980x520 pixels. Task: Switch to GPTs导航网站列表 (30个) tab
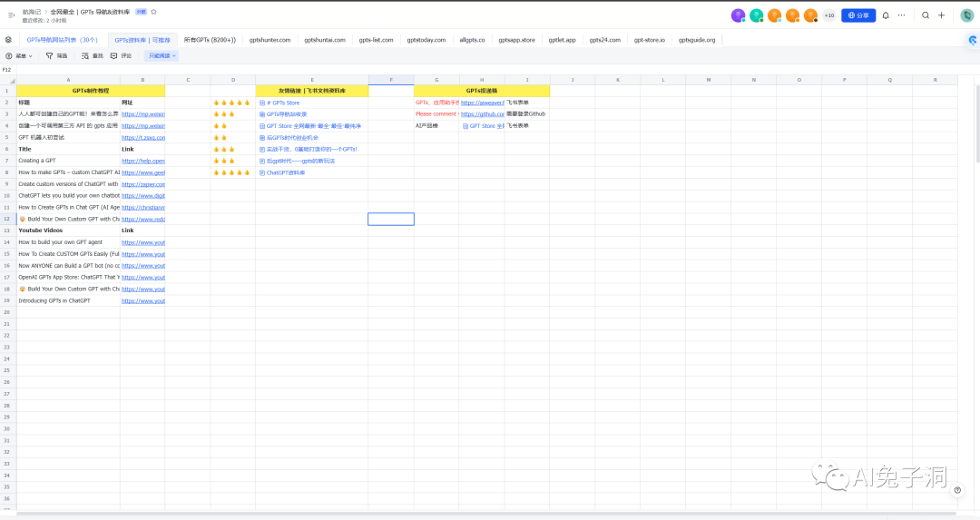[62, 40]
